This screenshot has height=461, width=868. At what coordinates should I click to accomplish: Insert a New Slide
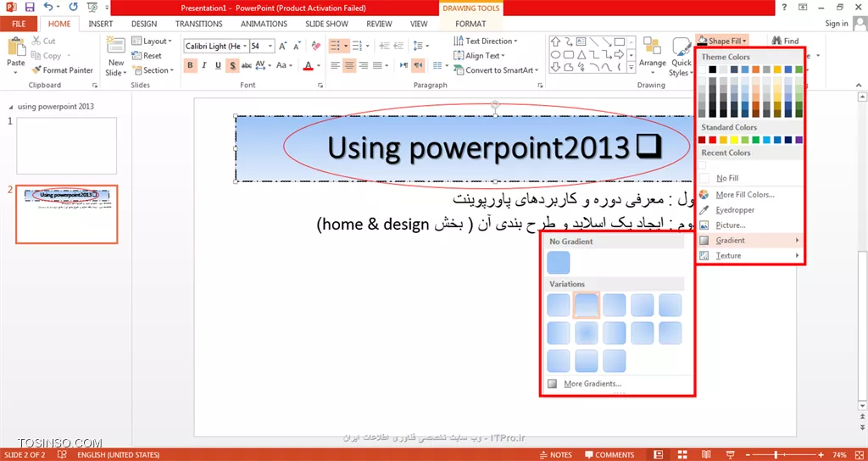[116, 58]
